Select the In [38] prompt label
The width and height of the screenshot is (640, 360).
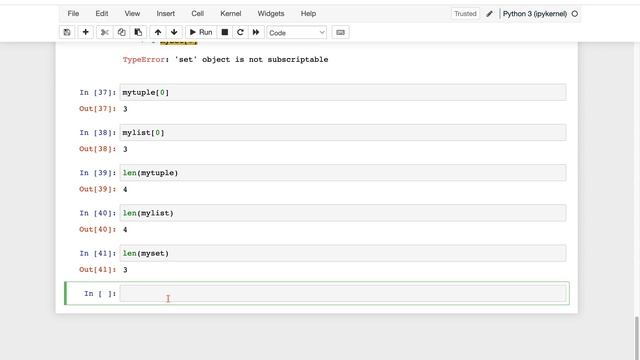pyautogui.click(x=98, y=132)
